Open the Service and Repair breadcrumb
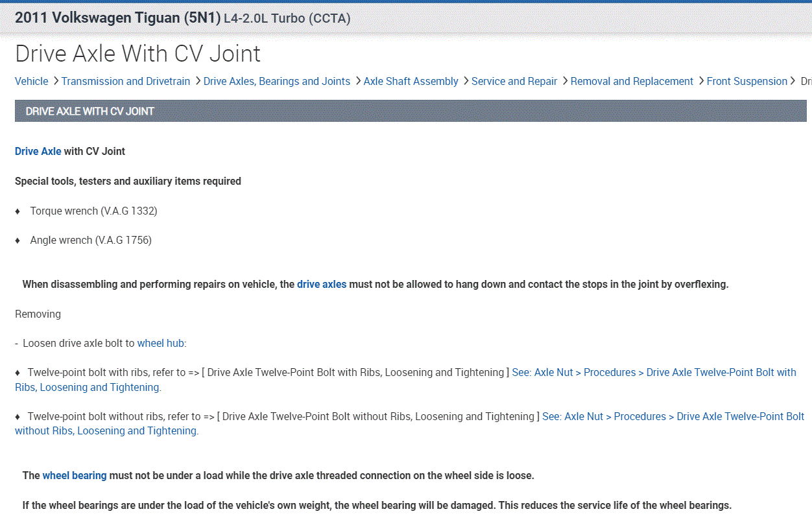The image size is (812, 518). [514, 81]
